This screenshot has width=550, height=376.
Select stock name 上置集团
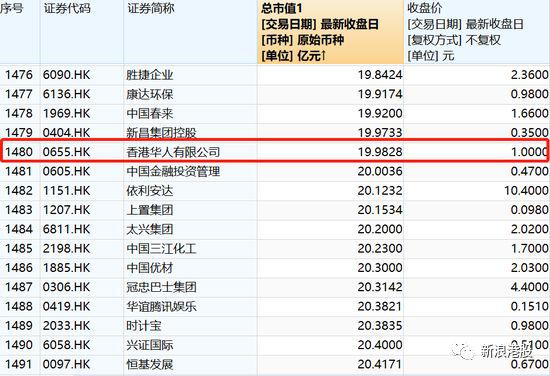[150, 210]
